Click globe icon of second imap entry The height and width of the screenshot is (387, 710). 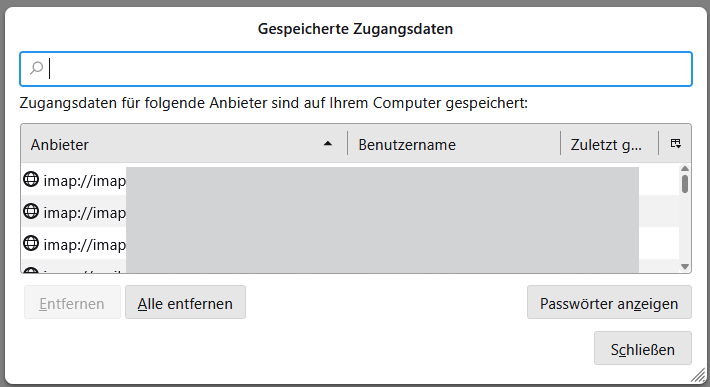click(31, 211)
